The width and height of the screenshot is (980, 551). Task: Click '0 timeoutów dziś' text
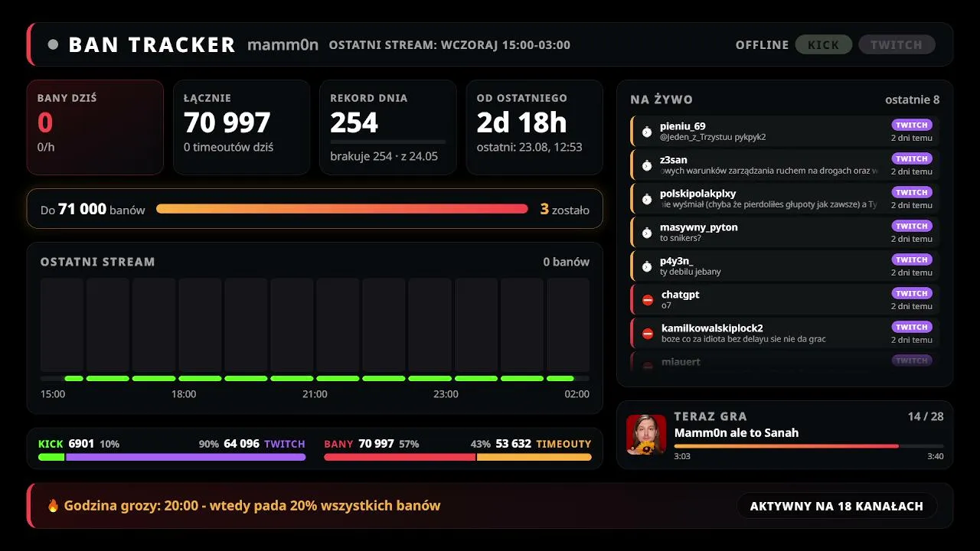[x=229, y=147]
